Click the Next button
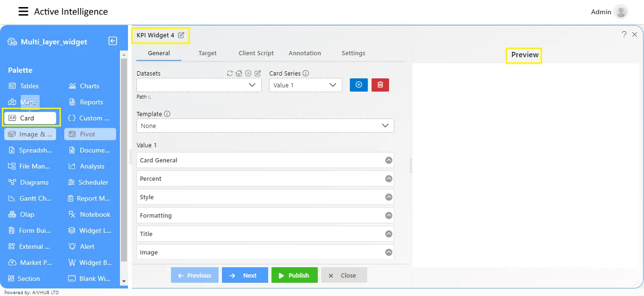The width and height of the screenshot is (644, 296). [x=245, y=275]
